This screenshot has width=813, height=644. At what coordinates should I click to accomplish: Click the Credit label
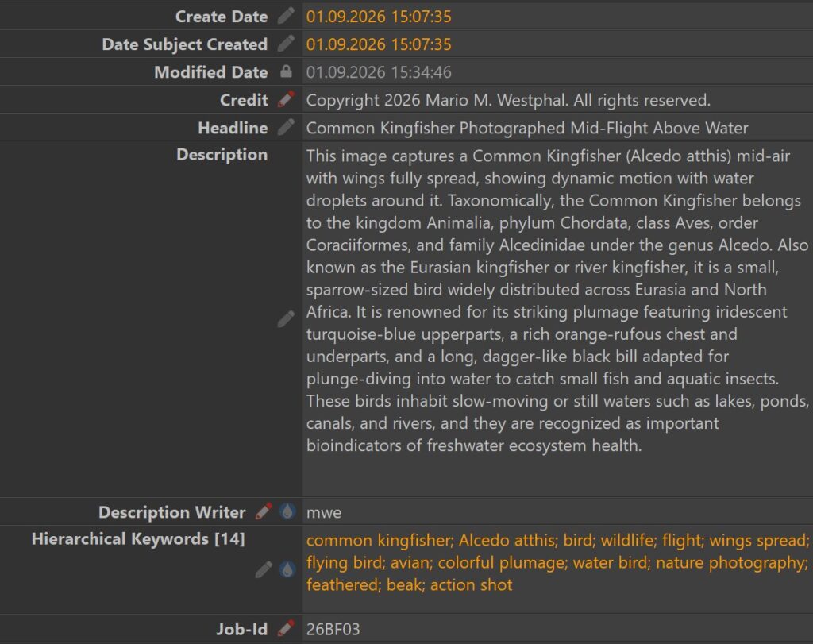(x=244, y=100)
